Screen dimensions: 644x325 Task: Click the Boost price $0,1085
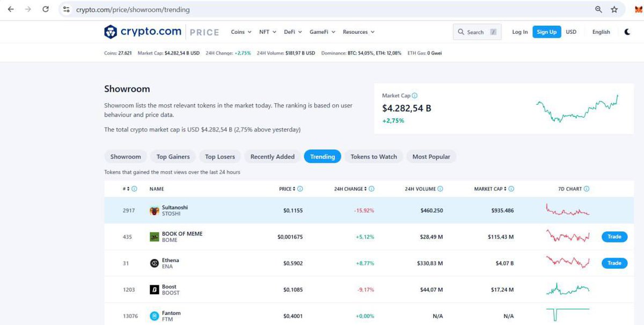point(293,290)
